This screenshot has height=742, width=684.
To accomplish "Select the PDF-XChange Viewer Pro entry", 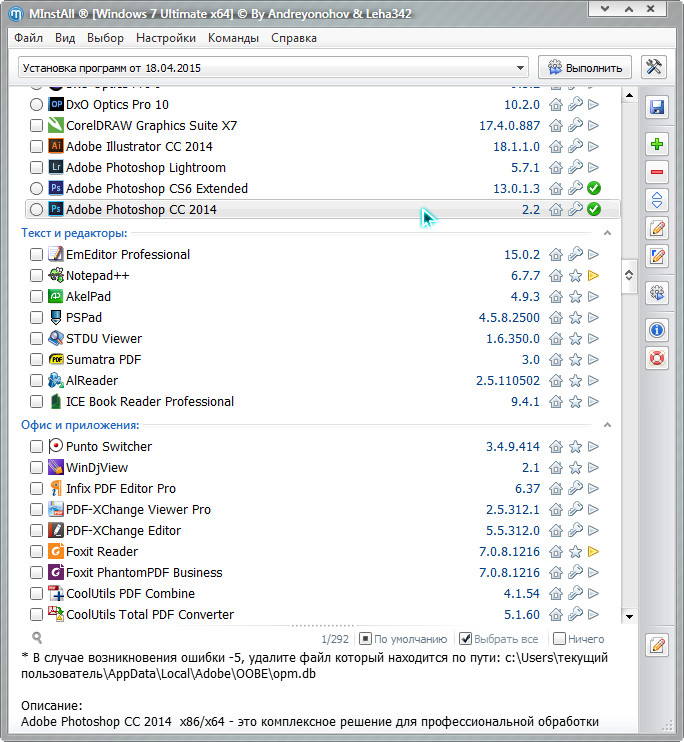I will 138,510.
